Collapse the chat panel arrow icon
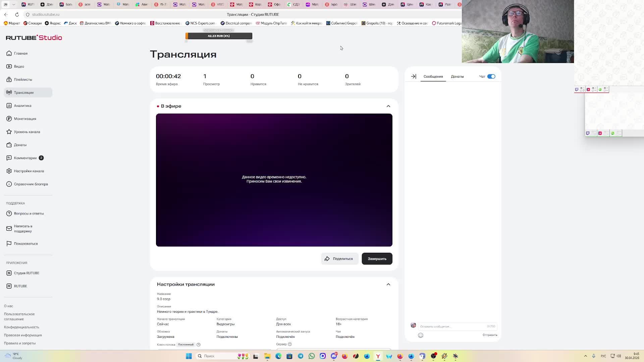 [x=414, y=76]
